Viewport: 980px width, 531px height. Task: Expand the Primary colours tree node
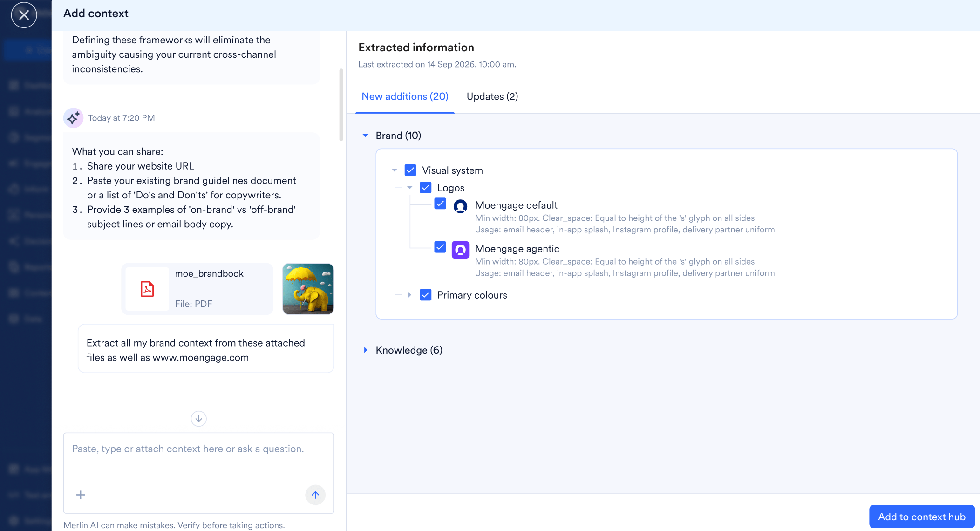tap(410, 295)
